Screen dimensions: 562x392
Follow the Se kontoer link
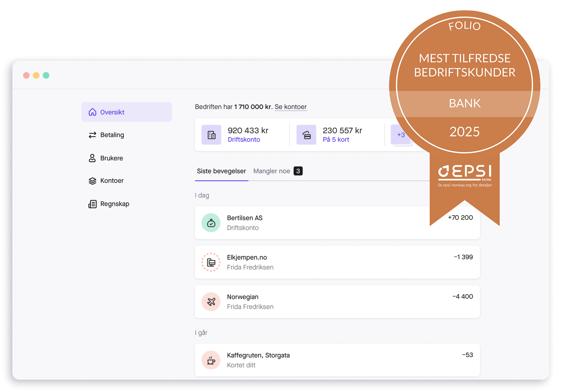click(291, 107)
